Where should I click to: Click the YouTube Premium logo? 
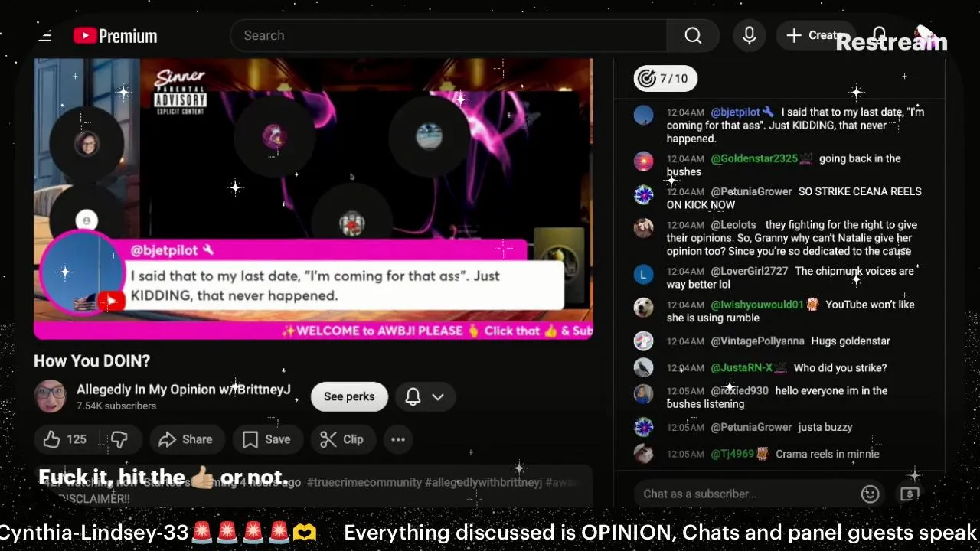(115, 36)
